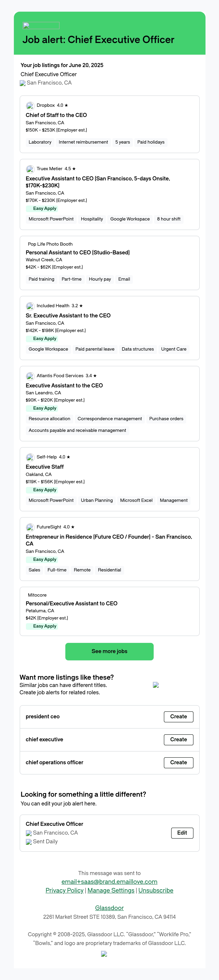Click the Sent Daily frequency icon
The width and height of the screenshot is (219, 980).
29,842
